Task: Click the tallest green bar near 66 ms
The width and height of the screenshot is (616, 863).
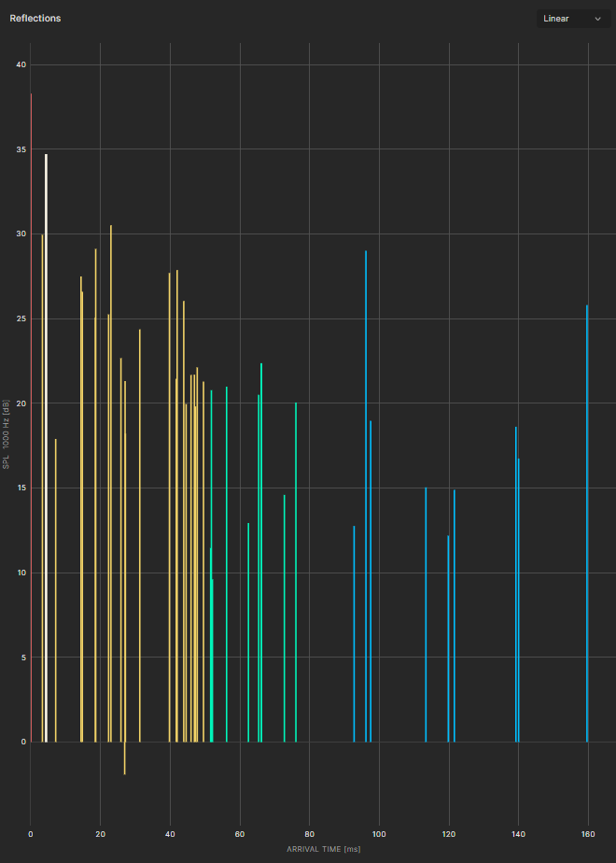Action: pyautogui.click(x=261, y=551)
